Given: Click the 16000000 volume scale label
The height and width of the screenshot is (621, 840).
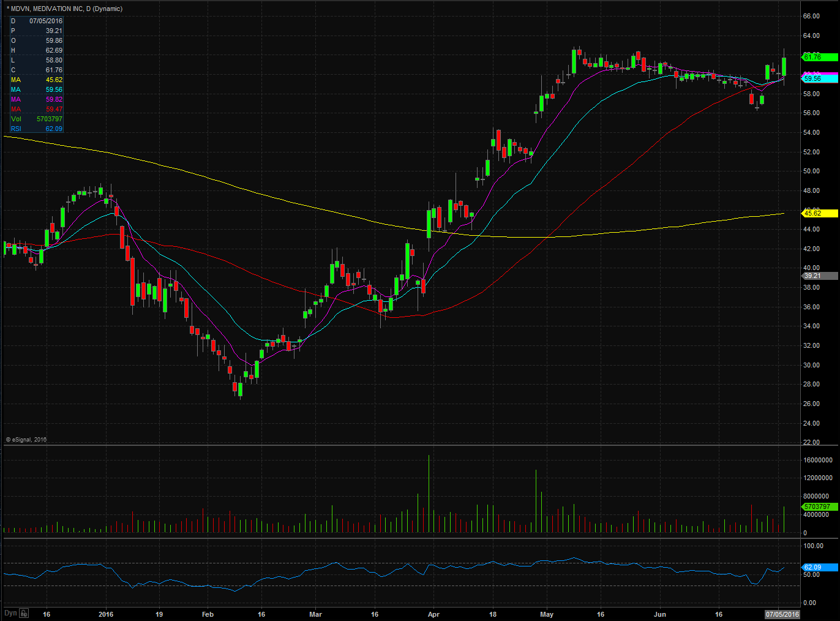Looking at the screenshot, I should (817, 460).
